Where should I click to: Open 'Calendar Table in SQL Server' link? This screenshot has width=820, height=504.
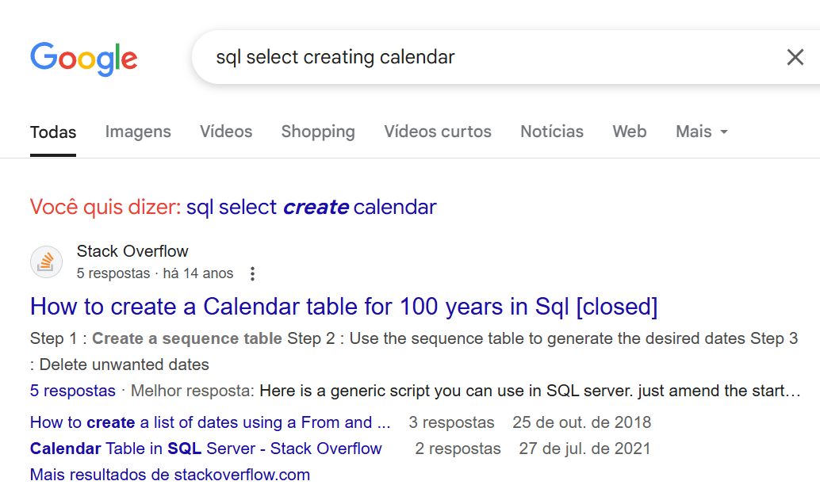coord(206,449)
